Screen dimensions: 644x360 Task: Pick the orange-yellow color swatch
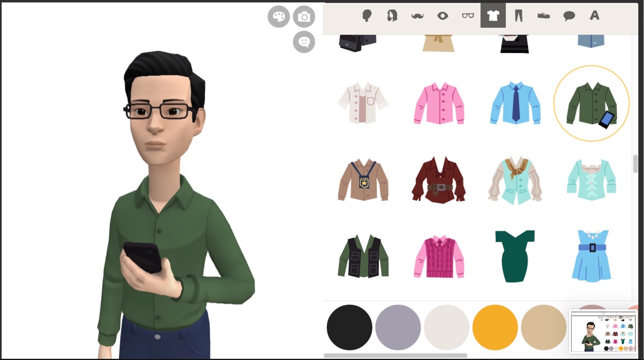click(x=495, y=328)
